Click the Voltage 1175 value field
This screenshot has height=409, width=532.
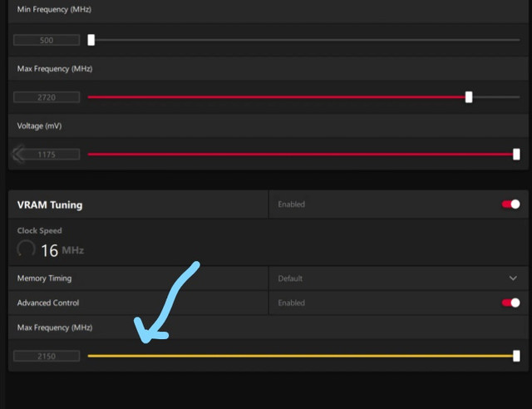point(47,155)
